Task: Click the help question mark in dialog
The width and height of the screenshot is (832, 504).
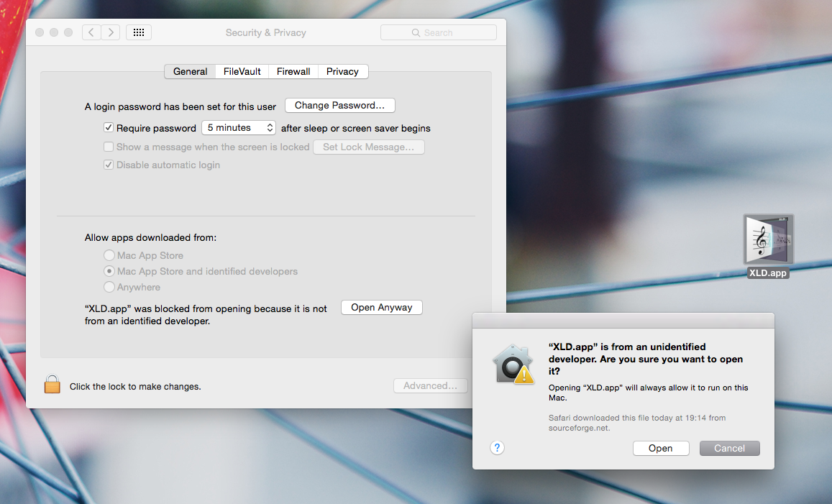Action: pos(497,448)
